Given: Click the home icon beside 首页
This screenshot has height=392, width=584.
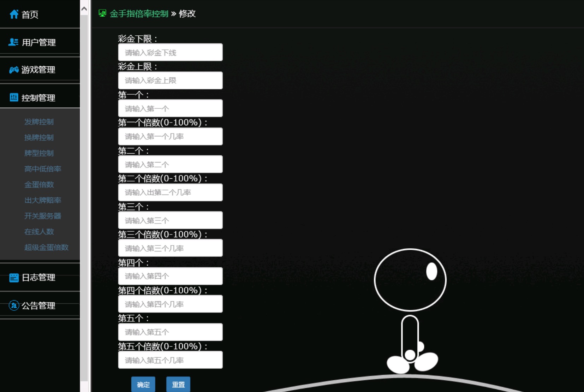Looking at the screenshot, I should tap(13, 14).
